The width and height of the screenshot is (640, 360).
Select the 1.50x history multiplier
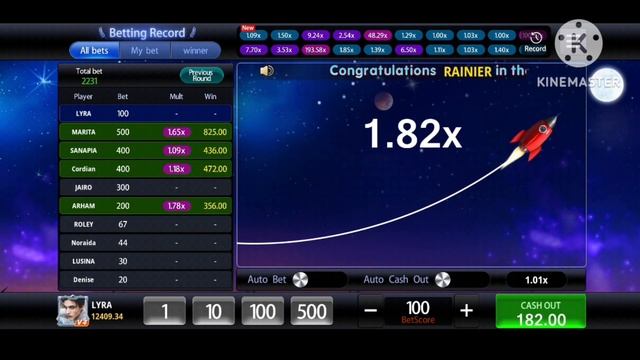coord(284,36)
